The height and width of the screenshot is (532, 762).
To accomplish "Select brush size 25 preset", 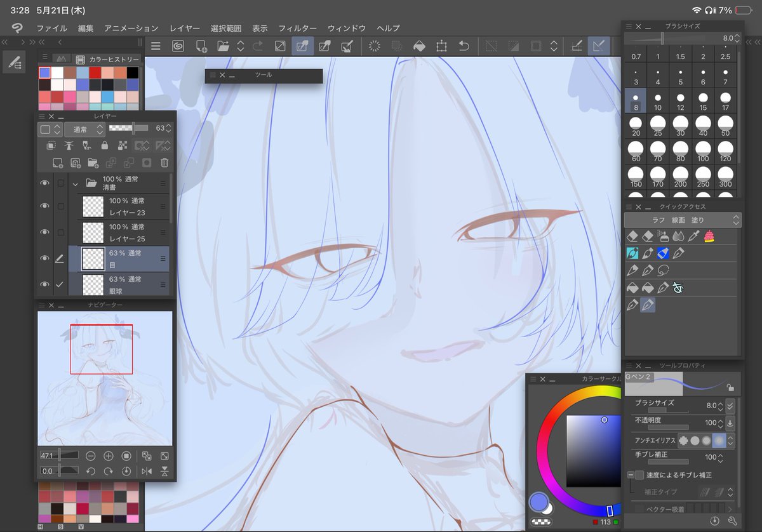I will 658,126.
